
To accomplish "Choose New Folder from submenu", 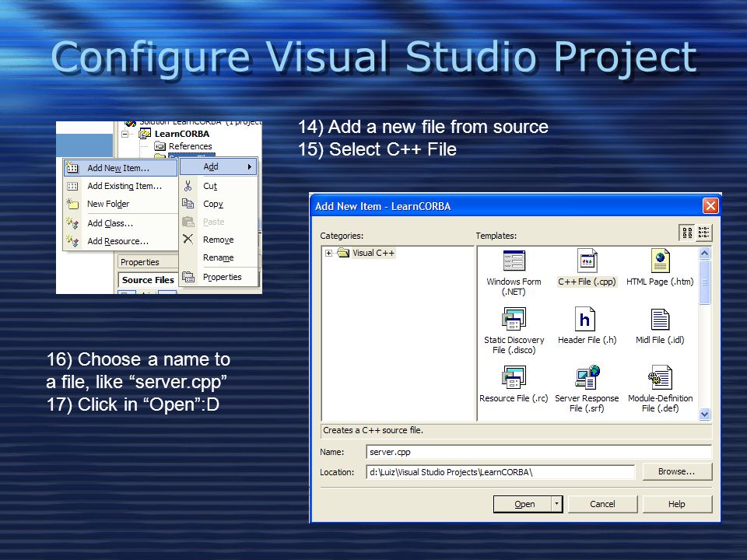I will (121, 204).
